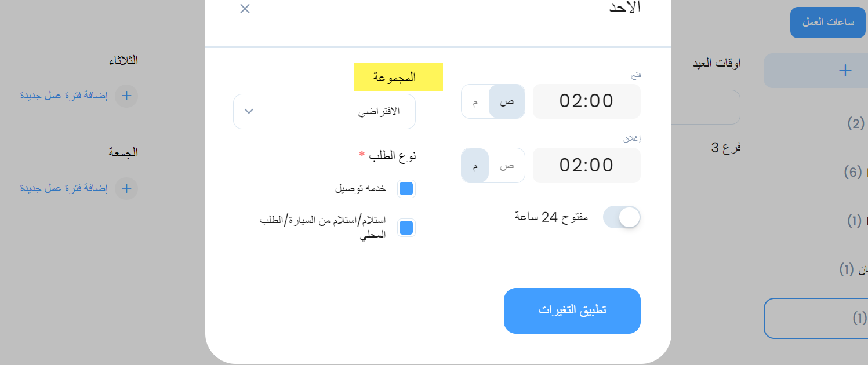
Task: Click إضافة فترة عمل جديدة under الجمعة
Action: tap(64, 188)
